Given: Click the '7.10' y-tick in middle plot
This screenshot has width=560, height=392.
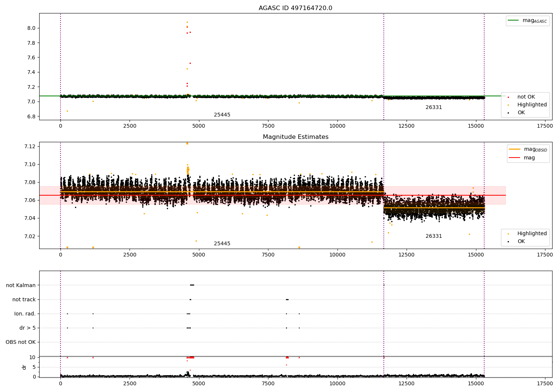Looking at the screenshot, I should (29, 165).
